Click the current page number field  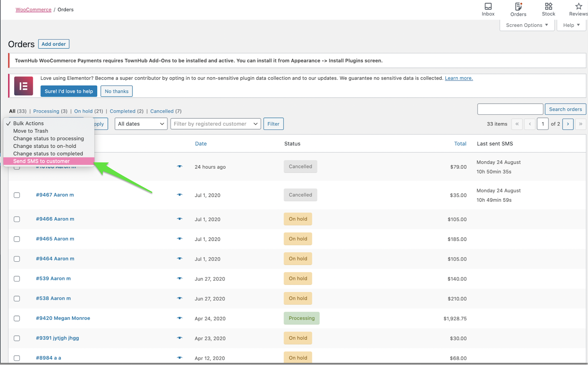[x=543, y=124]
